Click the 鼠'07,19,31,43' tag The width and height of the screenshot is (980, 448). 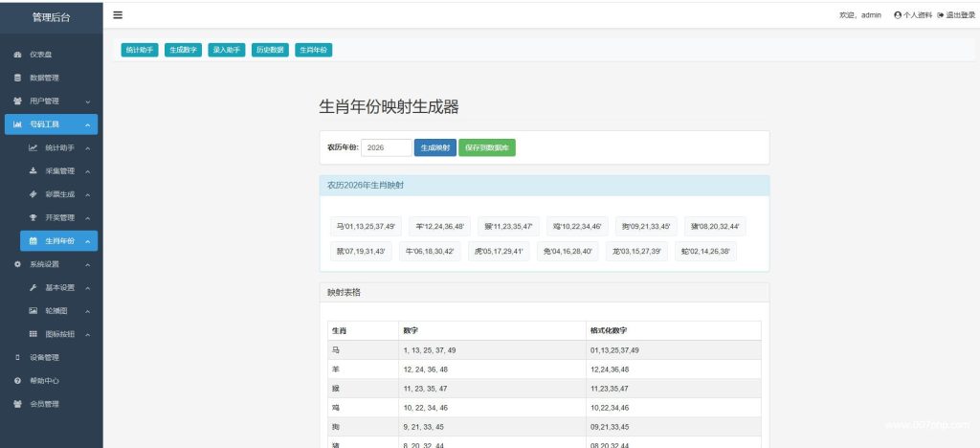click(361, 251)
